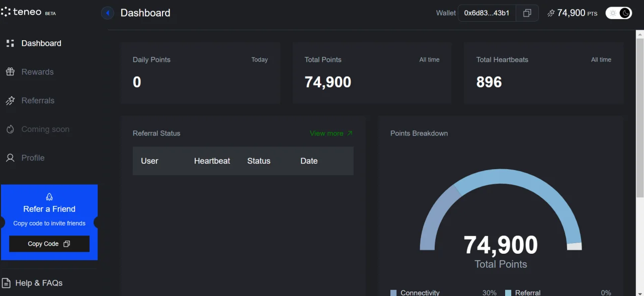The width and height of the screenshot is (644, 296).
Task: Click the points sparkle icon beside 74,900 PTS
Action: [x=551, y=13]
